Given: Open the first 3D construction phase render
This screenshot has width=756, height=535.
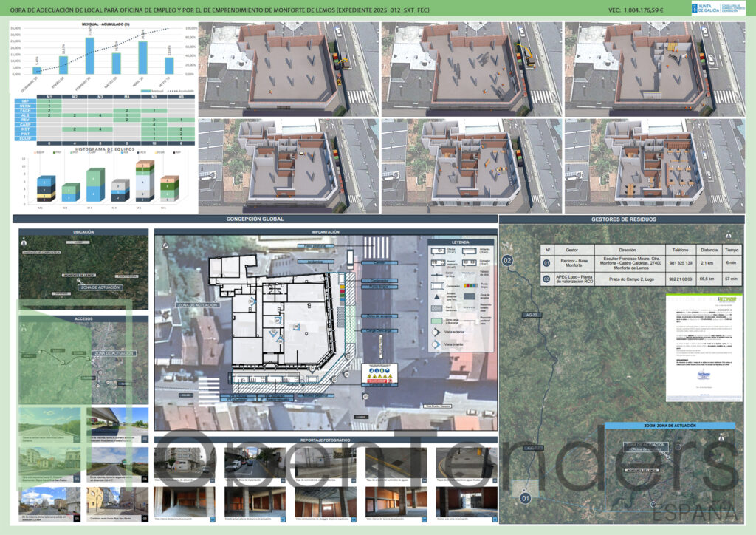Looking at the screenshot, I should coord(289,69).
